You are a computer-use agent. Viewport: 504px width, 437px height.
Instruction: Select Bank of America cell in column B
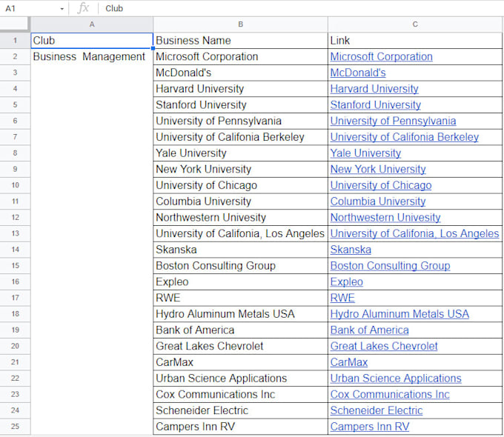[240, 330]
